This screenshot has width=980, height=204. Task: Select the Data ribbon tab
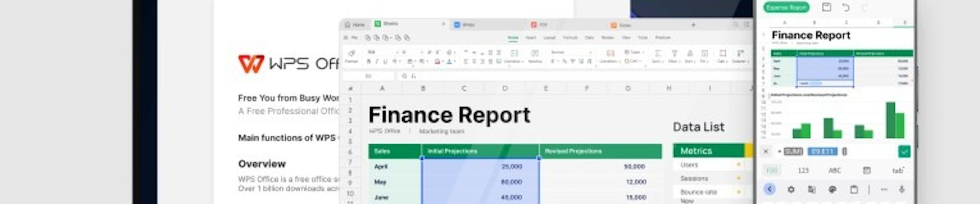coord(589,37)
